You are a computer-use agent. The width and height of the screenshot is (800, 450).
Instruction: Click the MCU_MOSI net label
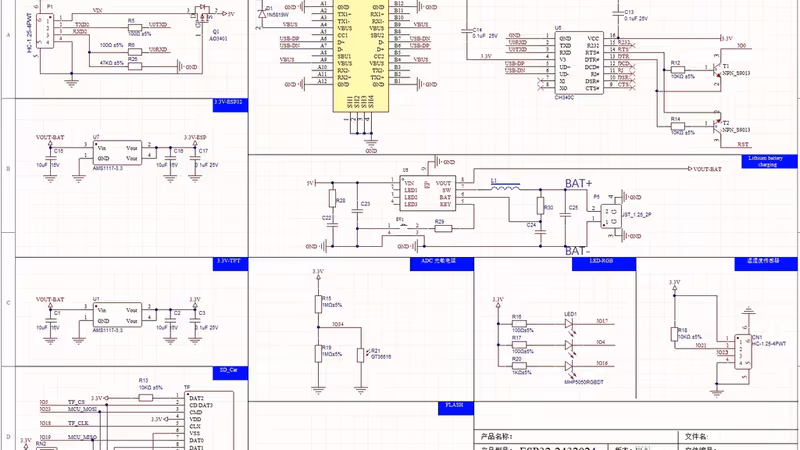pyautogui.click(x=82, y=409)
